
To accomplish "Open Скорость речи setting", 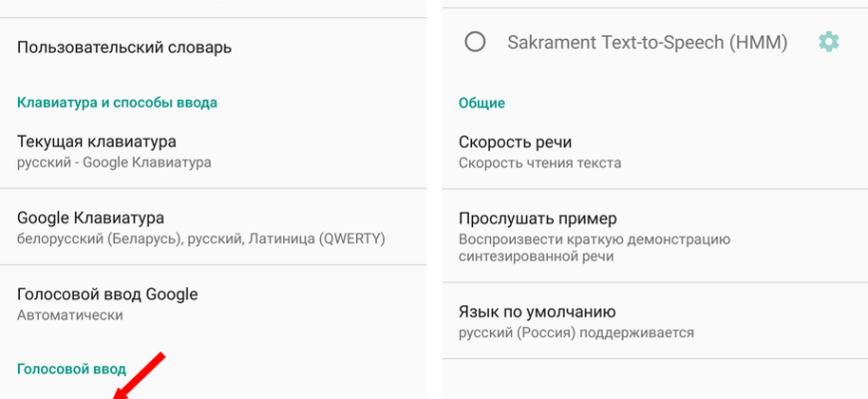I will (515, 142).
